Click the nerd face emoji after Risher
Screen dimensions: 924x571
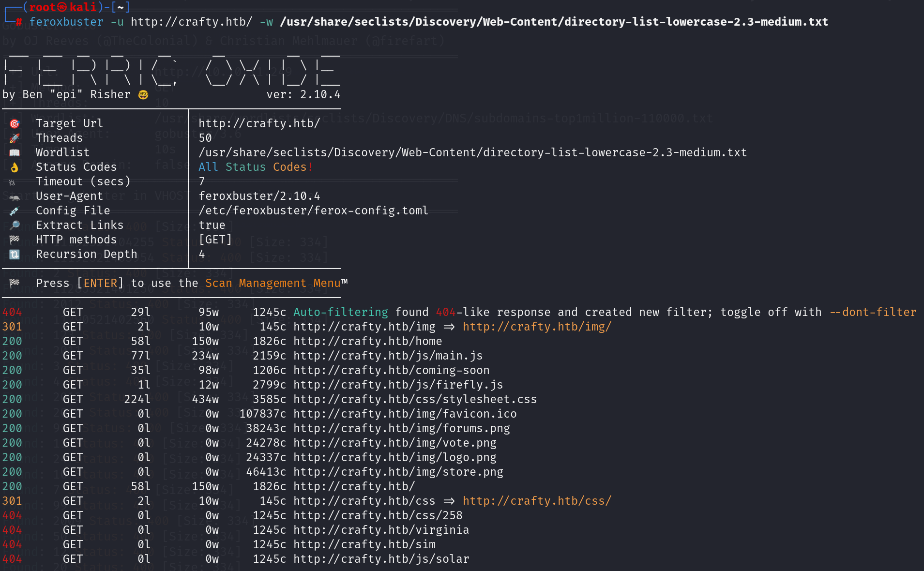143,95
